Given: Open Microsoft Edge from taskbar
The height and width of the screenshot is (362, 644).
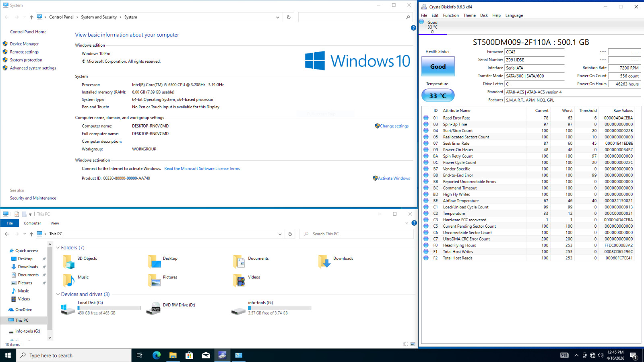Looking at the screenshot, I should (x=157, y=355).
